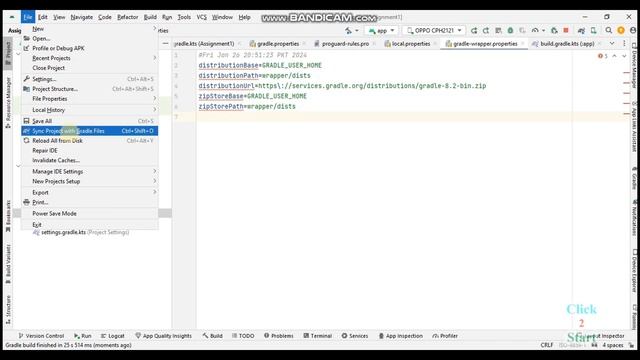Switch to gradle.properties editor tab
The height and width of the screenshot is (360, 640).
pyautogui.click(x=278, y=44)
